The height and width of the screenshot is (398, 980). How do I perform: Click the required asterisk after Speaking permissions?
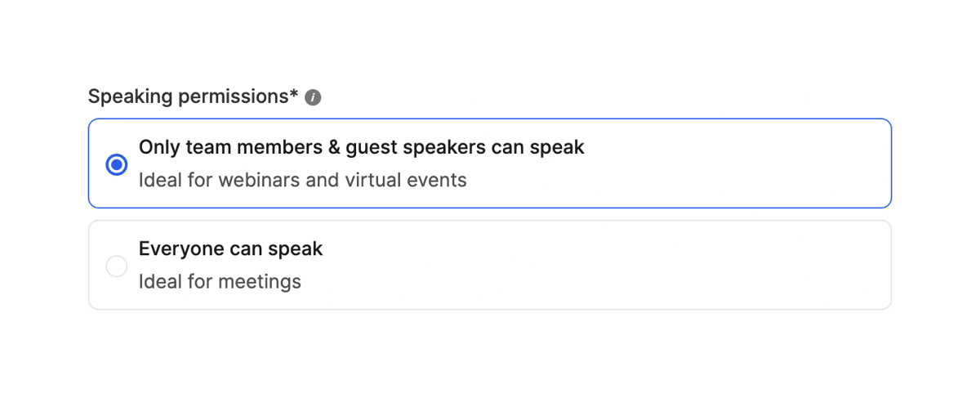tap(294, 95)
